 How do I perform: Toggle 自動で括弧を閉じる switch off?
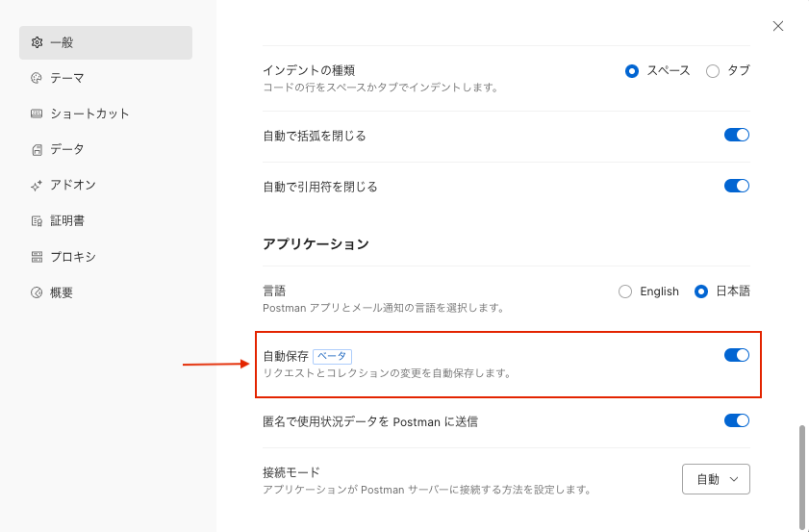737,135
